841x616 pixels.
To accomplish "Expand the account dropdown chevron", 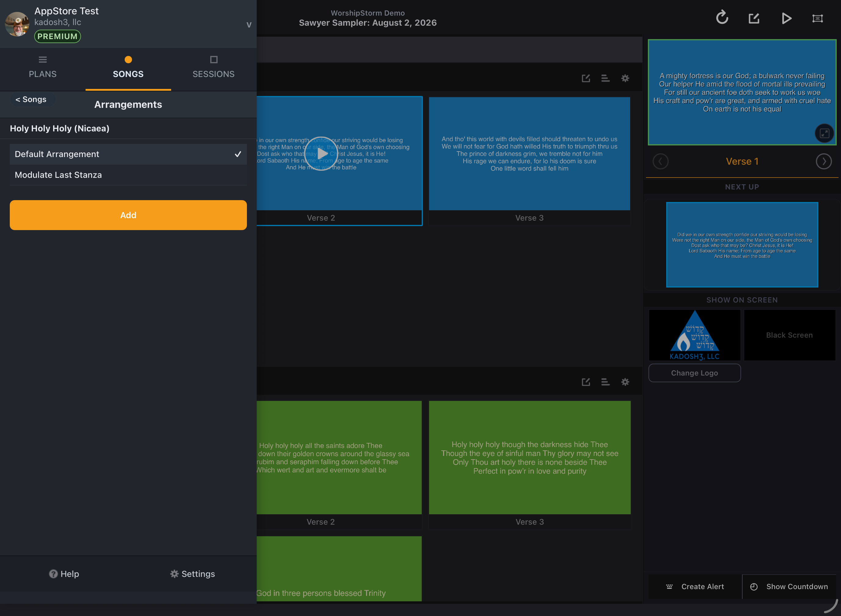I will (x=249, y=25).
